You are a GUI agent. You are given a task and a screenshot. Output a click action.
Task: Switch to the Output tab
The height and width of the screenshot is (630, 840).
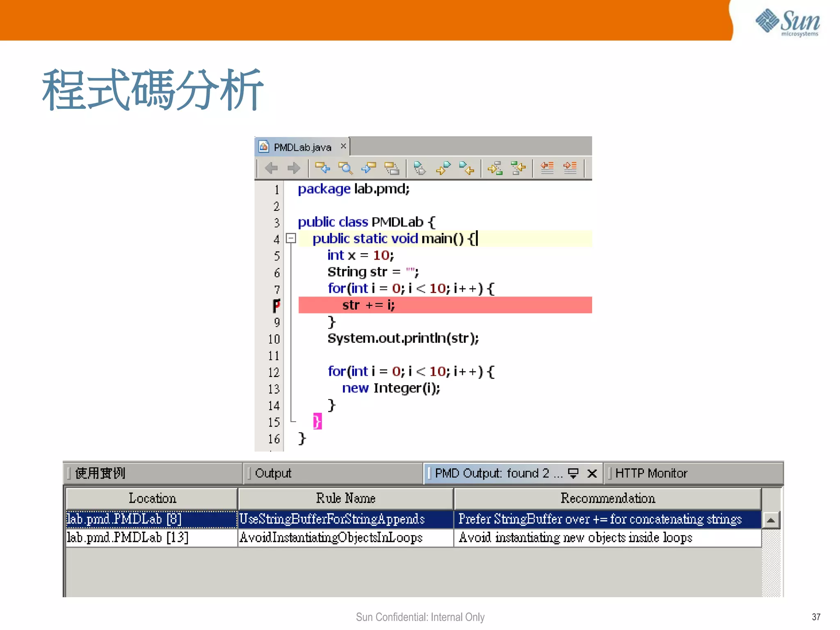coord(333,473)
